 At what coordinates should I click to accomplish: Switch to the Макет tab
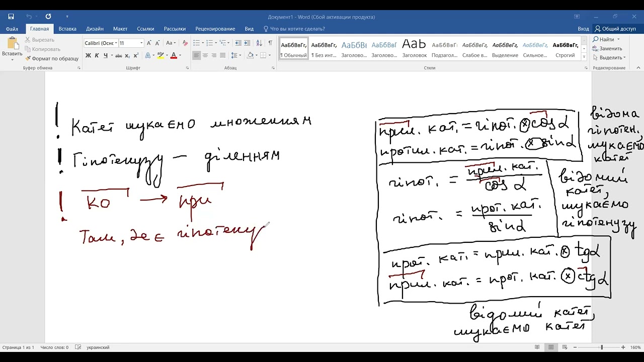(x=120, y=29)
